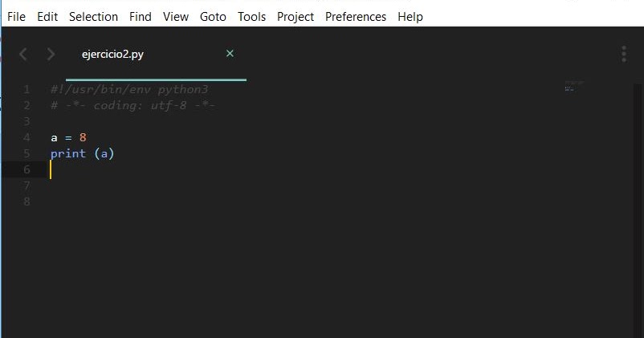Open the Tools menu
The width and height of the screenshot is (644, 338).
click(x=251, y=16)
